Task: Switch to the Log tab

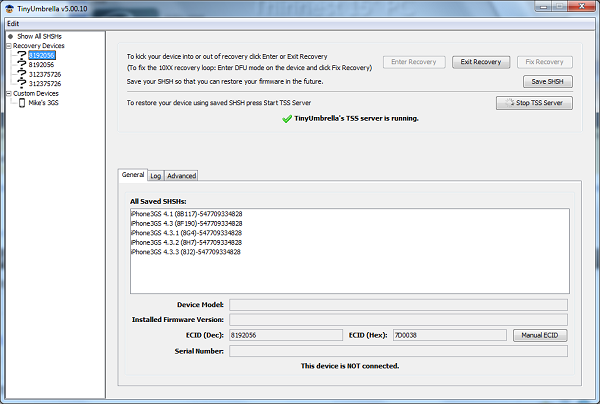Action: pyautogui.click(x=155, y=176)
